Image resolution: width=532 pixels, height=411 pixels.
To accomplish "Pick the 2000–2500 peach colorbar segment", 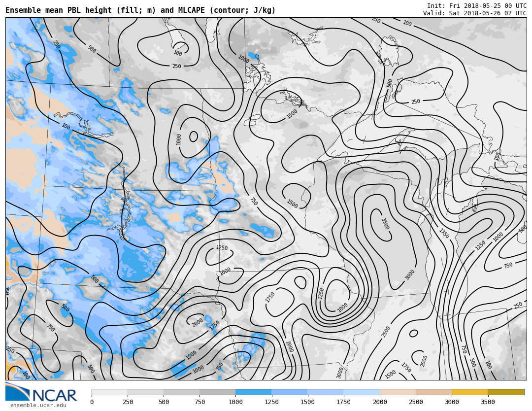I will pyautogui.click(x=398, y=392).
